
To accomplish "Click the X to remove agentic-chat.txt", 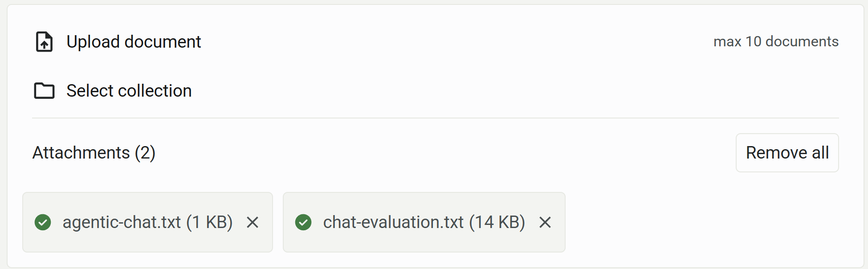I will point(253,222).
